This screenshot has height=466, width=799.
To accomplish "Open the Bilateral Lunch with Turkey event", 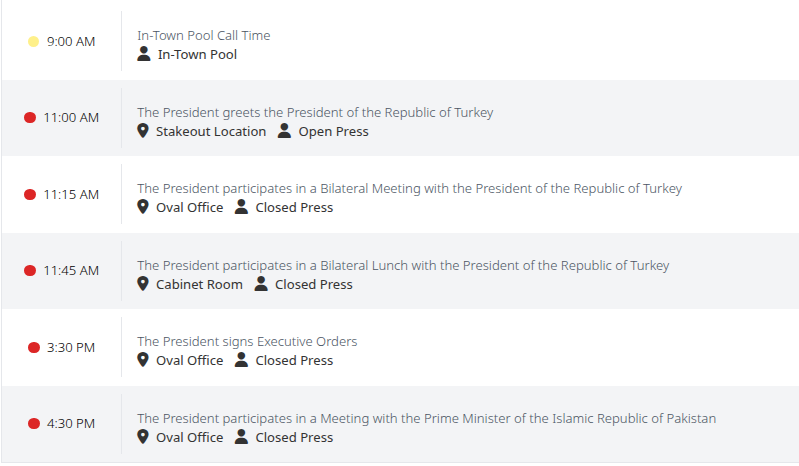I will pyautogui.click(x=403, y=266).
